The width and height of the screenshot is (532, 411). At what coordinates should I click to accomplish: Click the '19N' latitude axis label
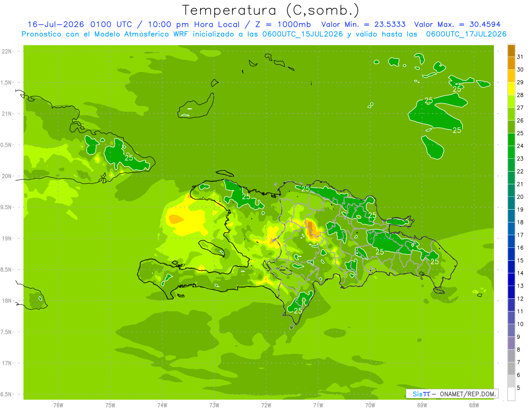[x=8, y=239]
